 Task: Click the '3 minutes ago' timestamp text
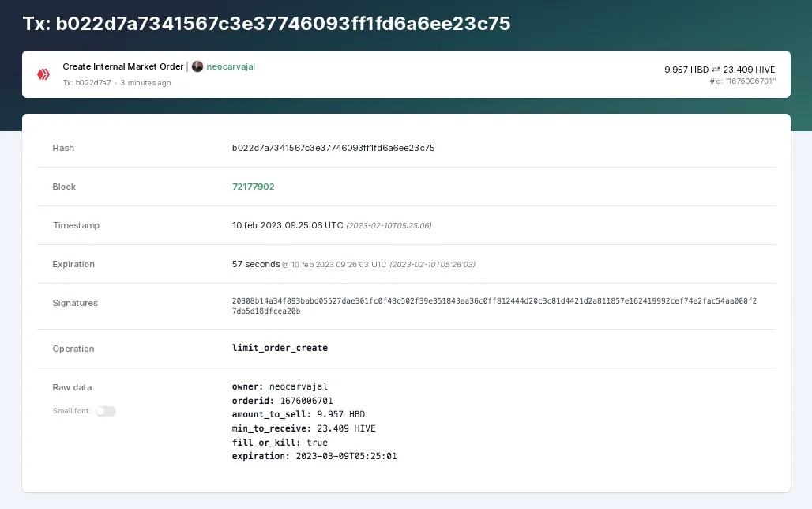tap(145, 83)
